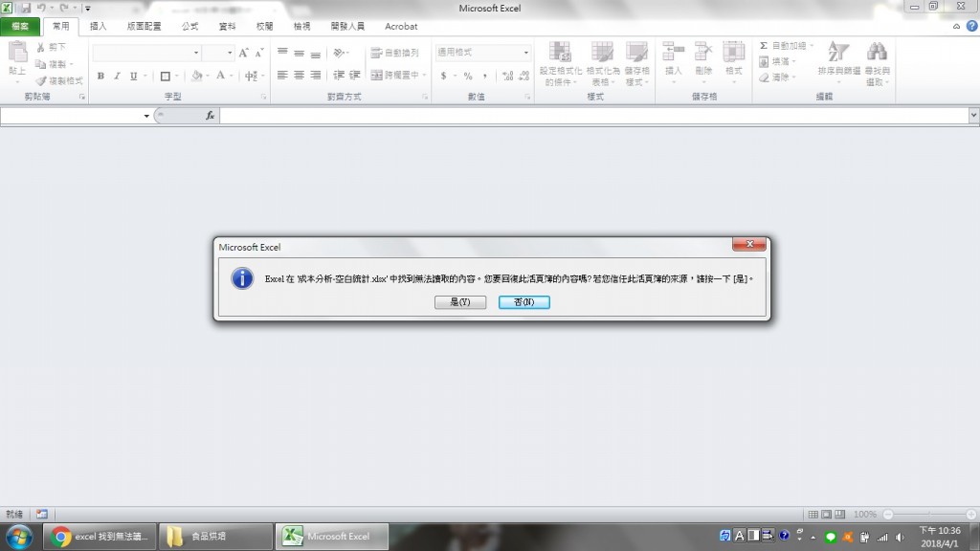Toggle Italic formatting
Viewport: 980px width, 551px height.
117,76
